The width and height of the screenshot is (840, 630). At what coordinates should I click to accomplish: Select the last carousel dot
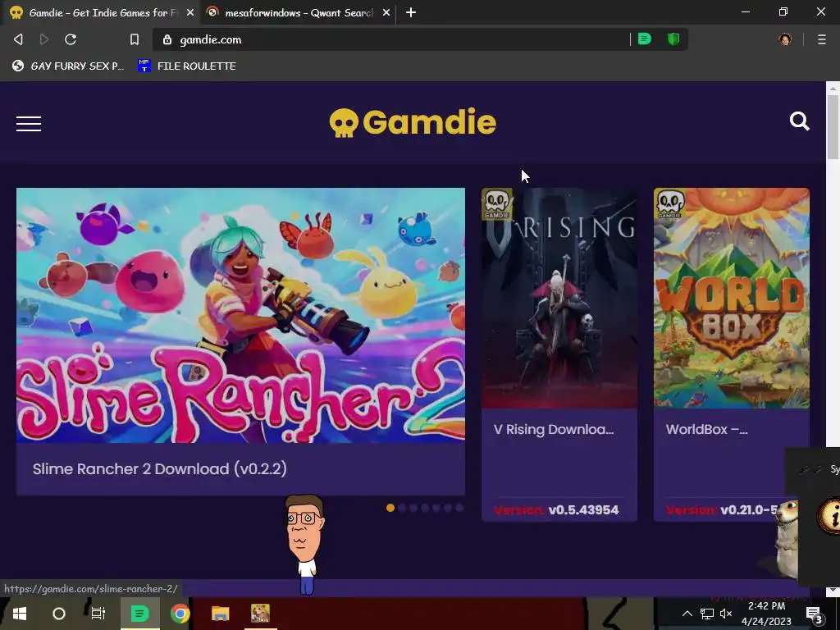pos(459,508)
